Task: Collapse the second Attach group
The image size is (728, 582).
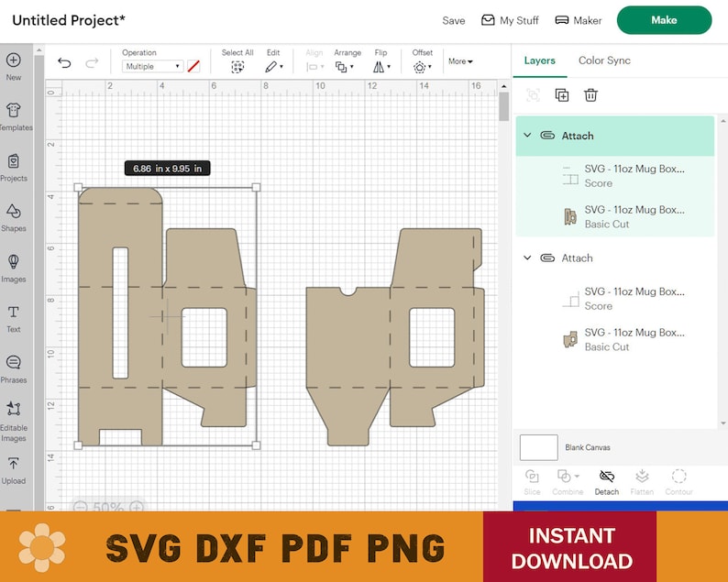Action: [x=527, y=258]
